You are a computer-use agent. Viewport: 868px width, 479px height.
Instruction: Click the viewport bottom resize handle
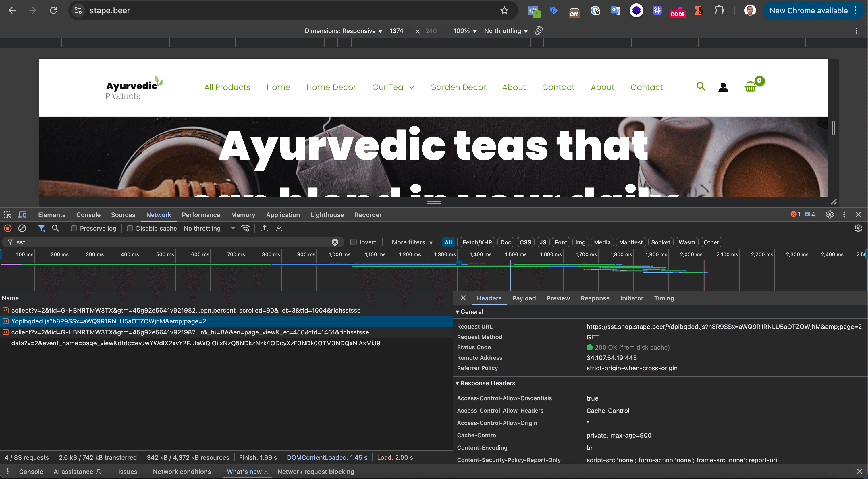pyautogui.click(x=434, y=202)
